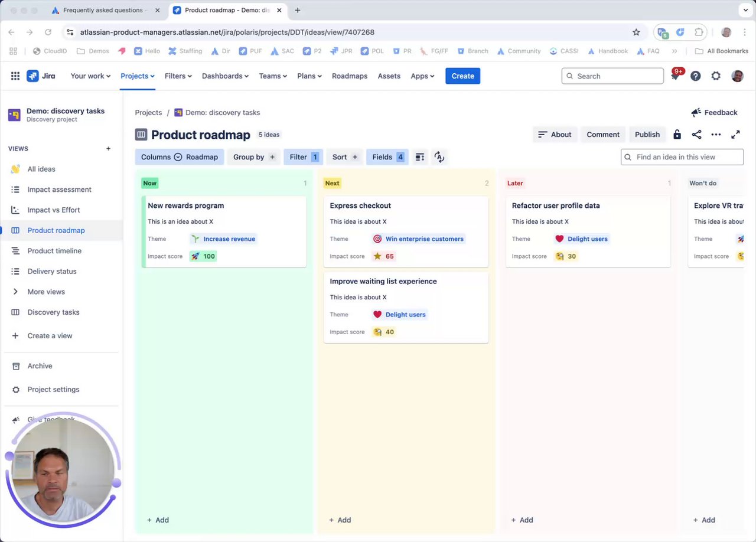
Task: Open the Chrome tab search chevron
Action: 744,10
